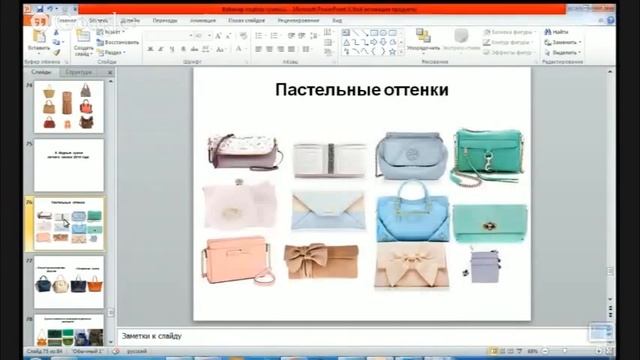
Task: Click Section (Раздел) button
Action: (111, 52)
